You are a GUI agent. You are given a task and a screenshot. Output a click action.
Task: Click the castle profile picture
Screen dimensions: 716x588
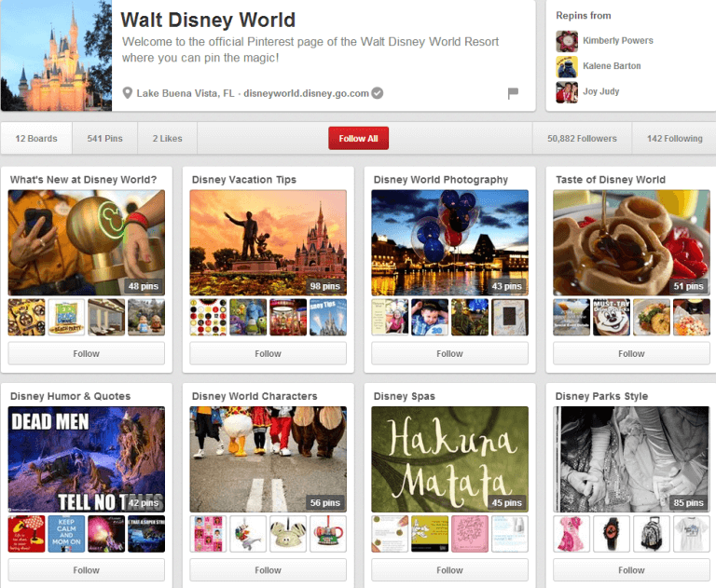(x=56, y=56)
